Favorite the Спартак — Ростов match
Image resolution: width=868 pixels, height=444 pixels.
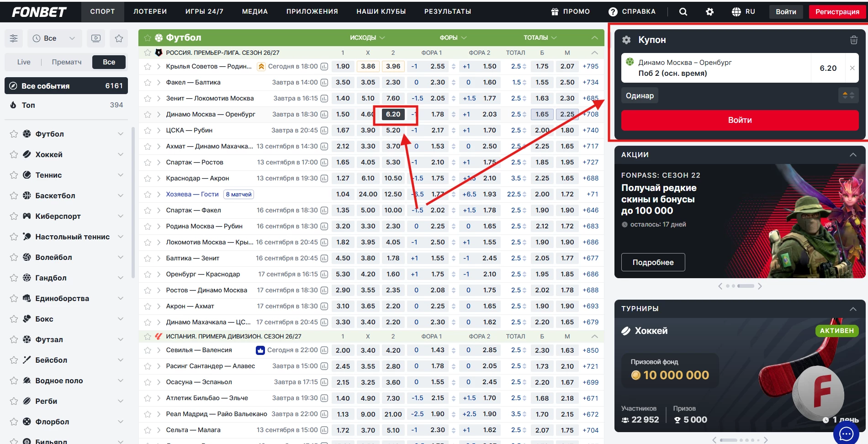(148, 163)
